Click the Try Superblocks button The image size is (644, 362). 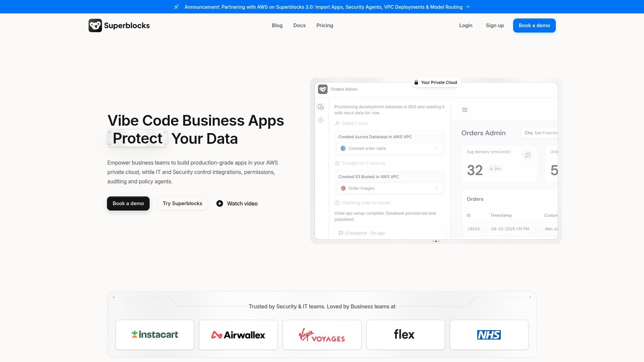coord(182,203)
